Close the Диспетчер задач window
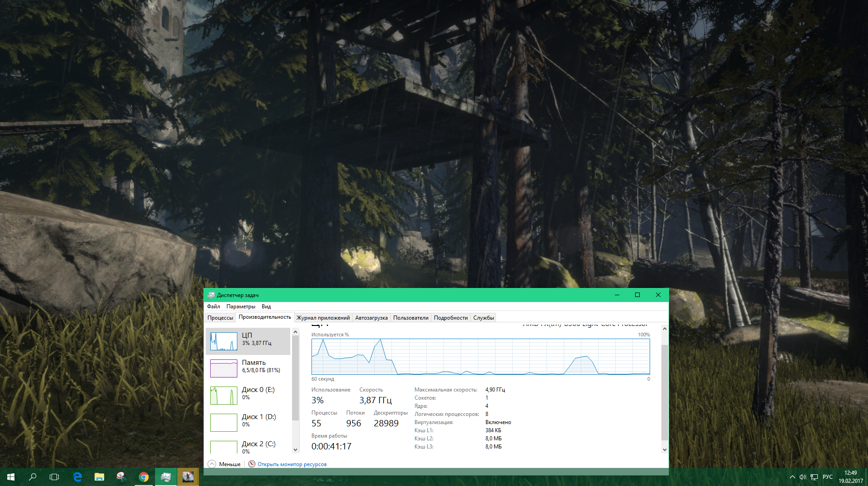The height and width of the screenshot is (486, 868). tap(658, 295)
